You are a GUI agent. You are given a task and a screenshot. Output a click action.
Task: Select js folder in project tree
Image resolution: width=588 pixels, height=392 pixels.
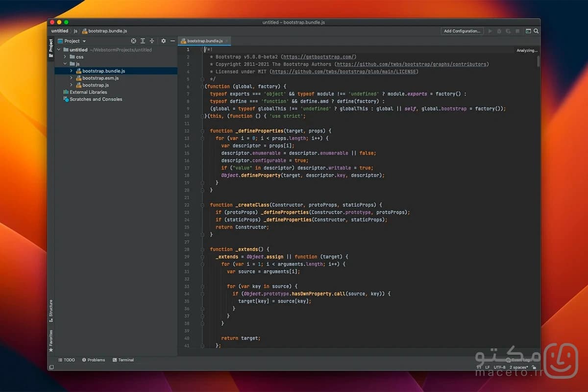[x=116, y=64]
